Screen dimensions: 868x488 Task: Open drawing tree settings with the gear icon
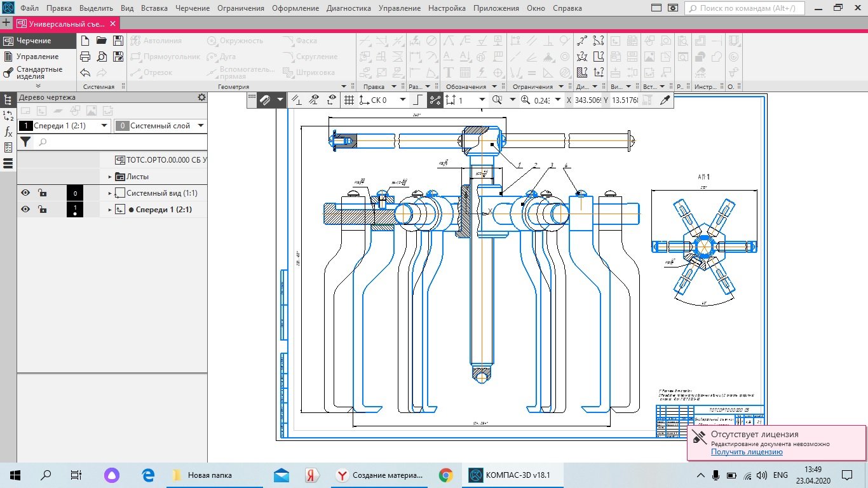point(201,97)
